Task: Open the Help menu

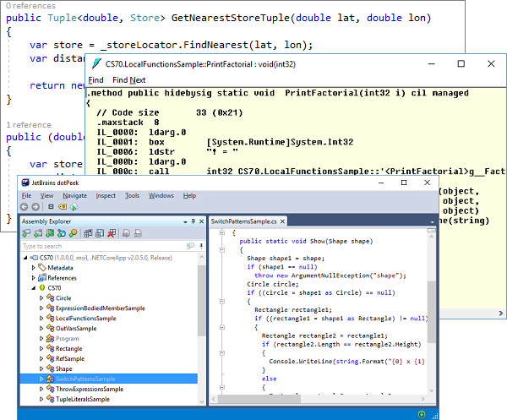Action: point(189,195)
